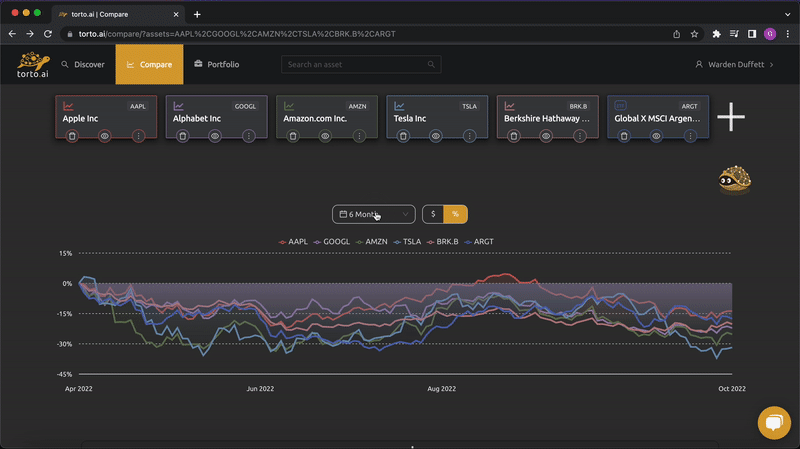Viewport: 800px width, 449px height.
Task: Open Amazon.com Inc. more options menu
Action: click(359, 136)
